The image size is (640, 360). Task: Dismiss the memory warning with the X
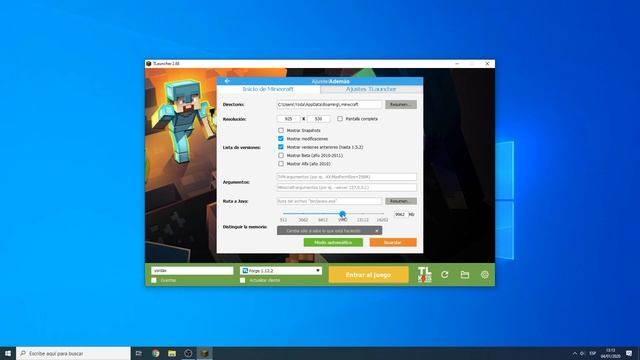click(376, 231)
